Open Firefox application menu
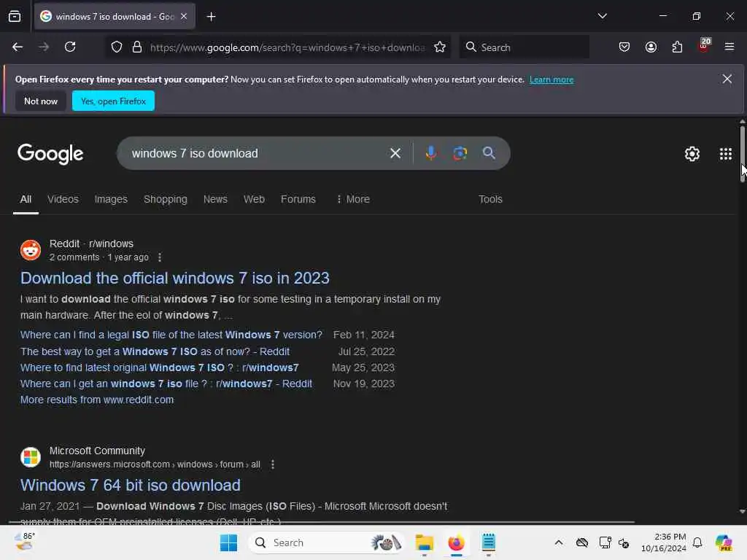747x560 pixels. point(729,47)
